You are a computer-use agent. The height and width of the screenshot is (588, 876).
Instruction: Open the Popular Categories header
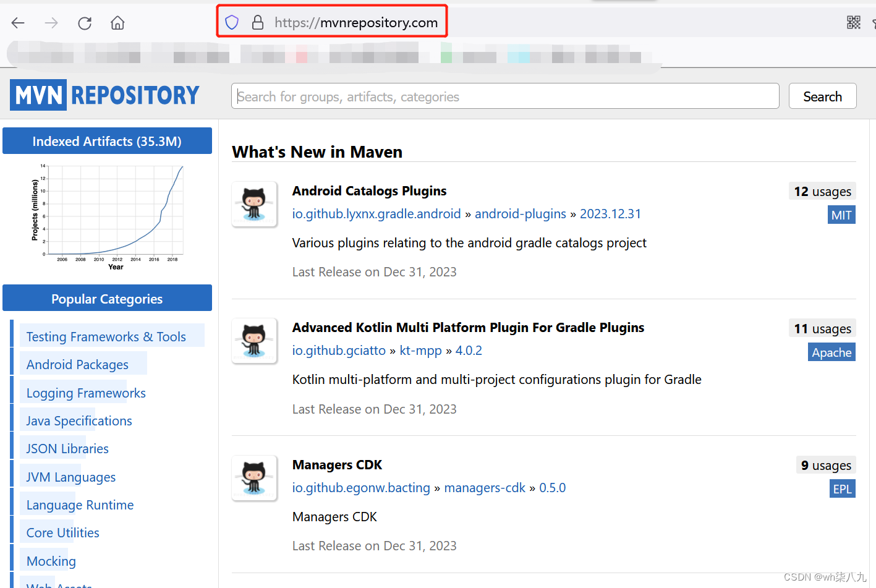click(107, 299)
